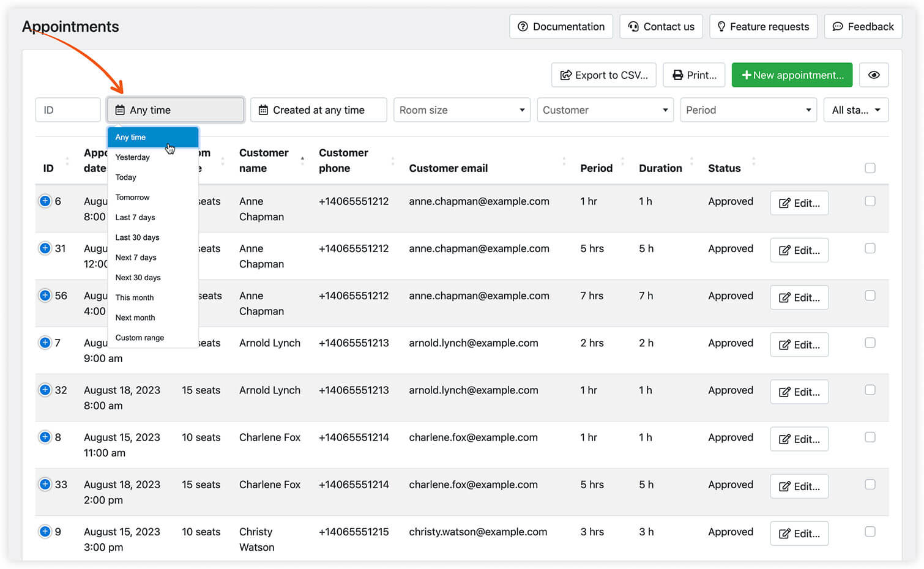Viewport: 924px width, 569px height.
Task: Click the Feedback button
Action: [x=863, y=26]
